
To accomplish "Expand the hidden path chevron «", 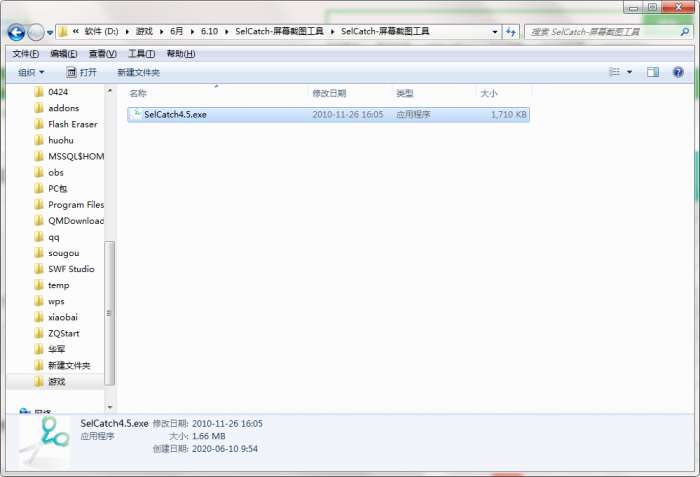I will click(x=76, y=31).
